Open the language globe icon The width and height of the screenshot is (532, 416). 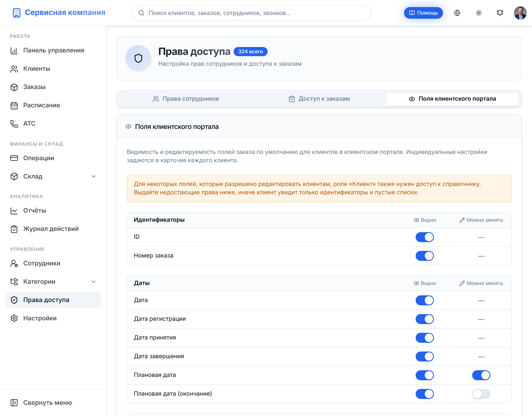click(457, 13)
